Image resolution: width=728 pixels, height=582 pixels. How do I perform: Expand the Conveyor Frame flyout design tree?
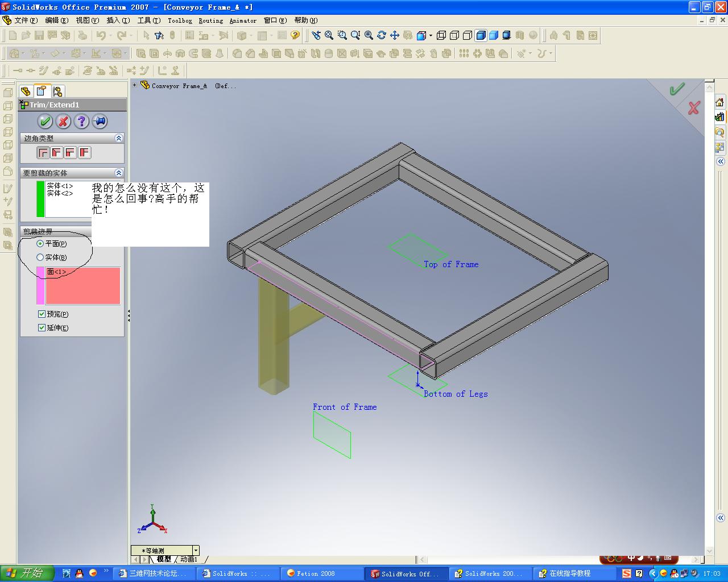[x=135, y=85]
